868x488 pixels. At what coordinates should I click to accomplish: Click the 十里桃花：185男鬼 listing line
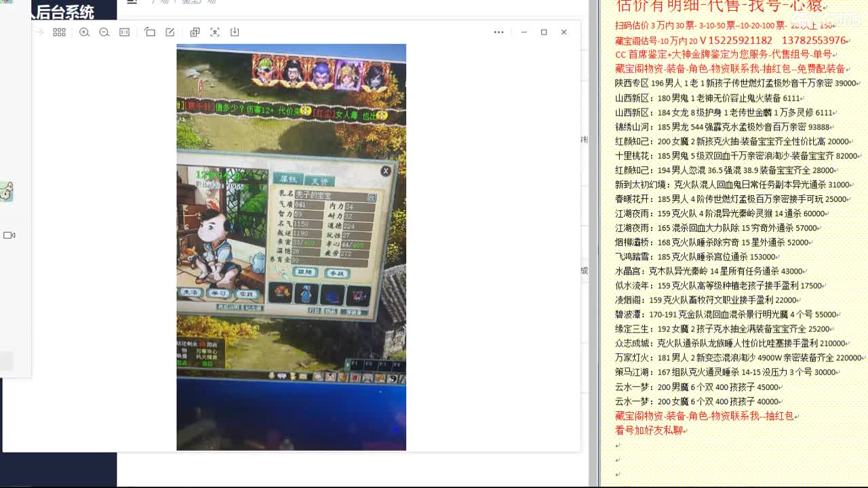(737, 156)
